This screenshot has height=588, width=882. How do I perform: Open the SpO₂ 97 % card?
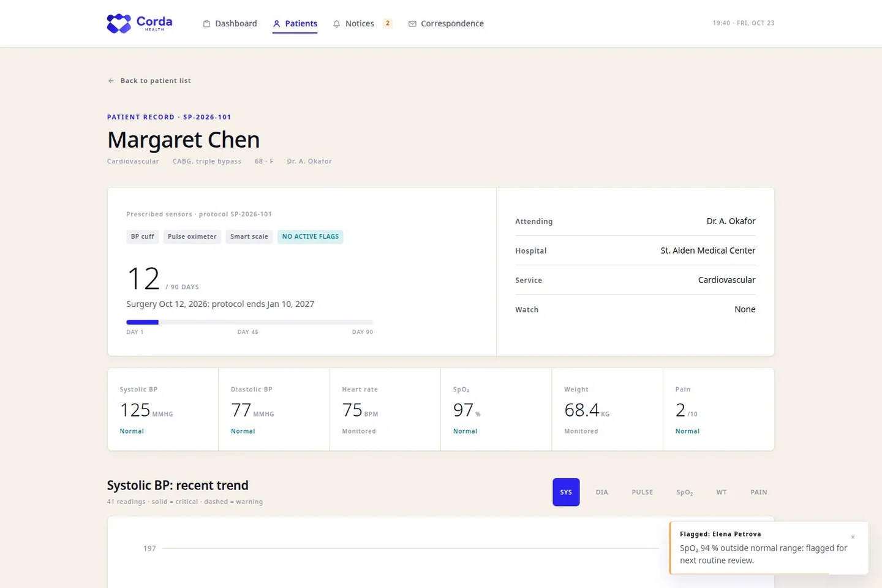tap(496, 409)
